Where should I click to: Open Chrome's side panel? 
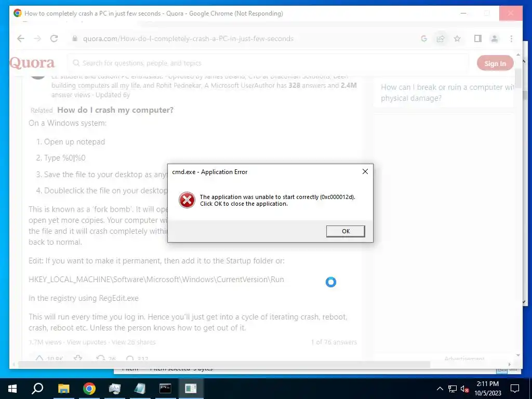[478, 38]
